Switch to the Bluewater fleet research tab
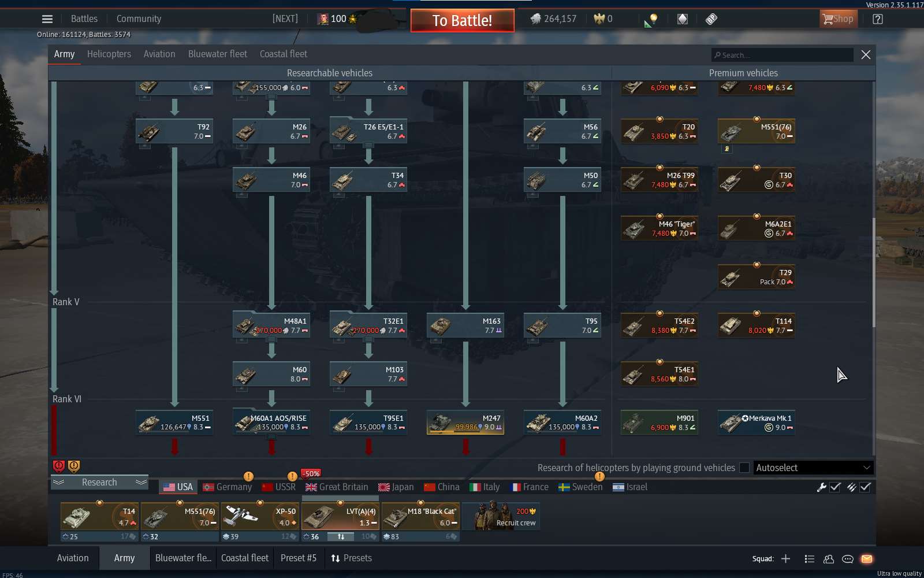 pos(218,54)
